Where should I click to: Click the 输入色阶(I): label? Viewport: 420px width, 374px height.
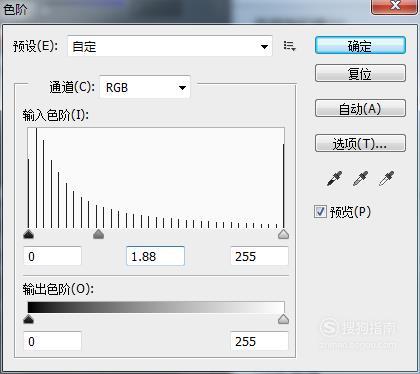[x=56, y=116]
